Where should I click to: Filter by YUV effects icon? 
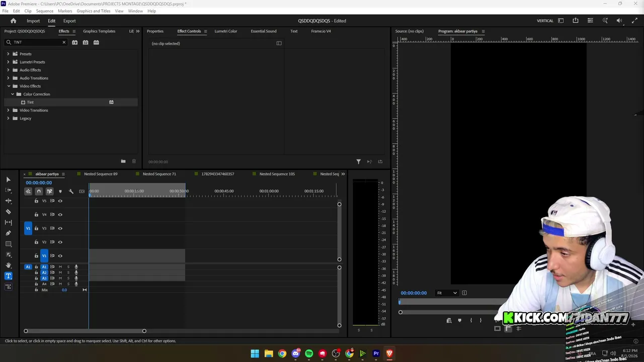pyautogui.click(x=96, y=42)
